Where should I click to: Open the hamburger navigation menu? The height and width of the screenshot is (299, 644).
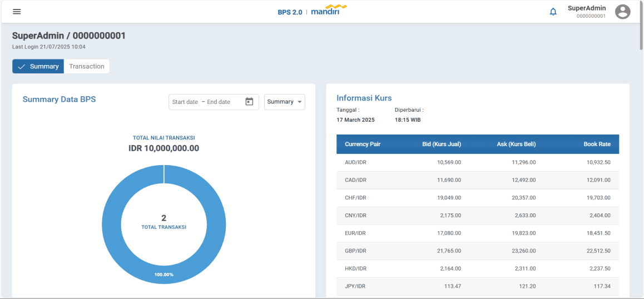[x=17, y=12]
